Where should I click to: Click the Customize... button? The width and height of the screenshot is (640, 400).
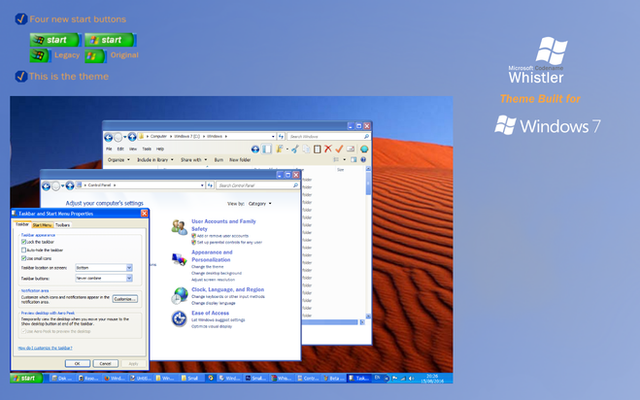[x=125, y=299]
